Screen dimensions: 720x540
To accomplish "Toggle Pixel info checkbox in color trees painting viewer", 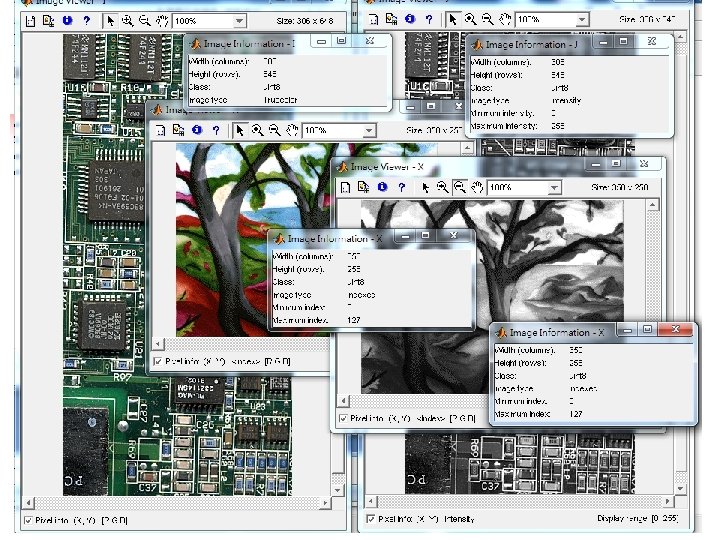I will pyautogui.click(x=158, y=361).
